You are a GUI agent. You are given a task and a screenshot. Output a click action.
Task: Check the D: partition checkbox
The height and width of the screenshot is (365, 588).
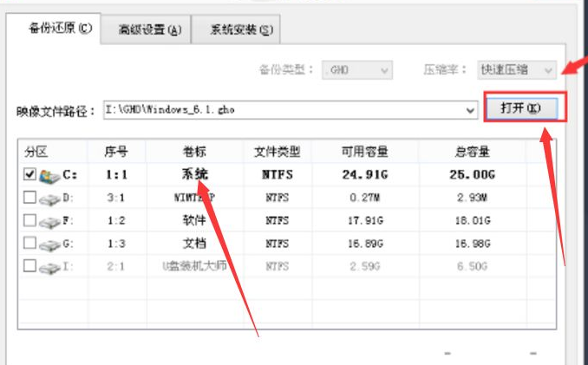coord(29,197)
